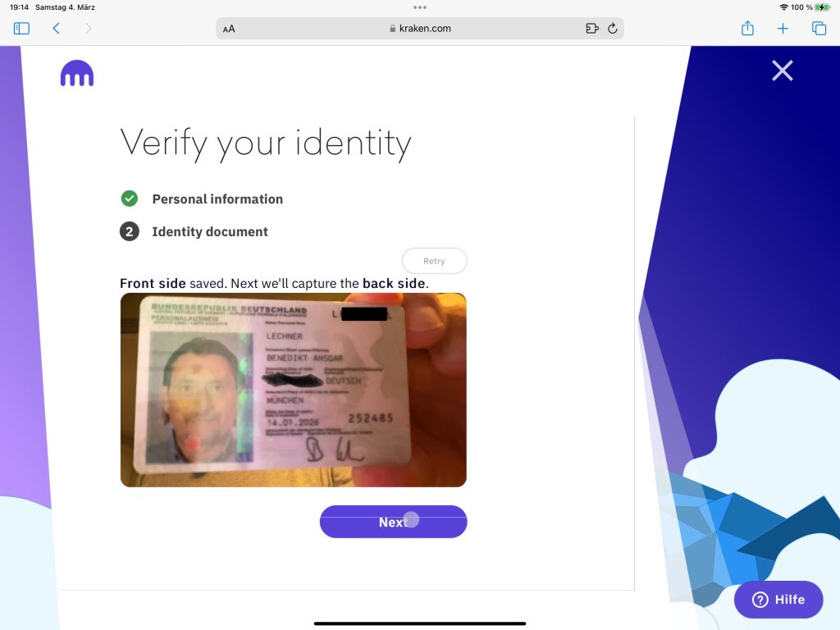Tap the battery status indicator

[x=822, y=7]
